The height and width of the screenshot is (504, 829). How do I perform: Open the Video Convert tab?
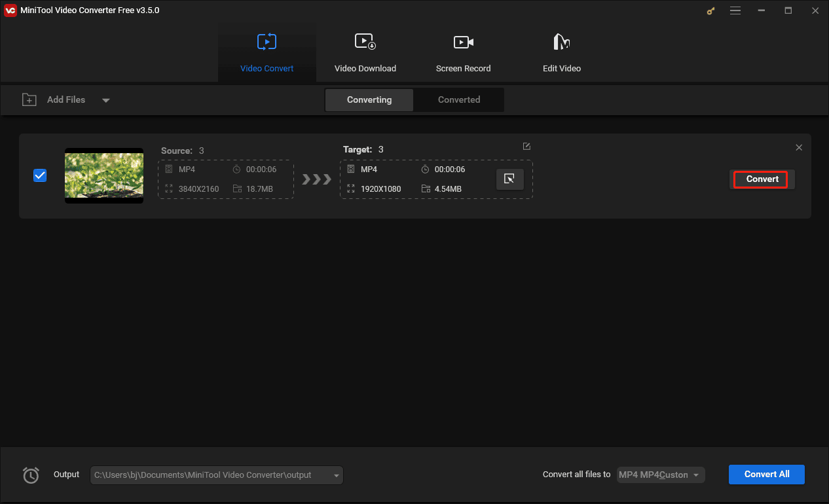pyautogui.click(x=267, y=52)
